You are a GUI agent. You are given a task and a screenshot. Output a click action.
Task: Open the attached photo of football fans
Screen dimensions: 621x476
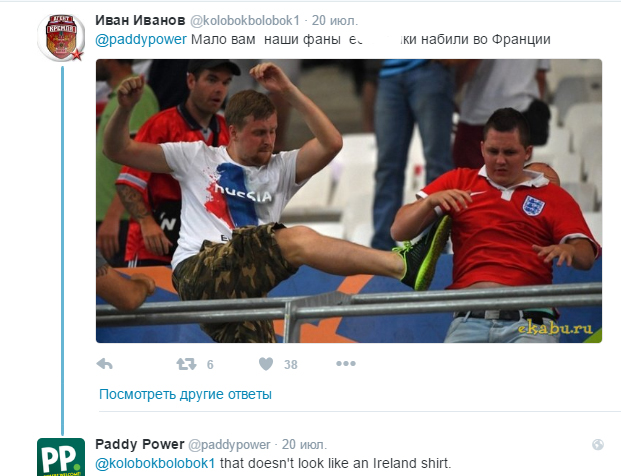point(349,201)
